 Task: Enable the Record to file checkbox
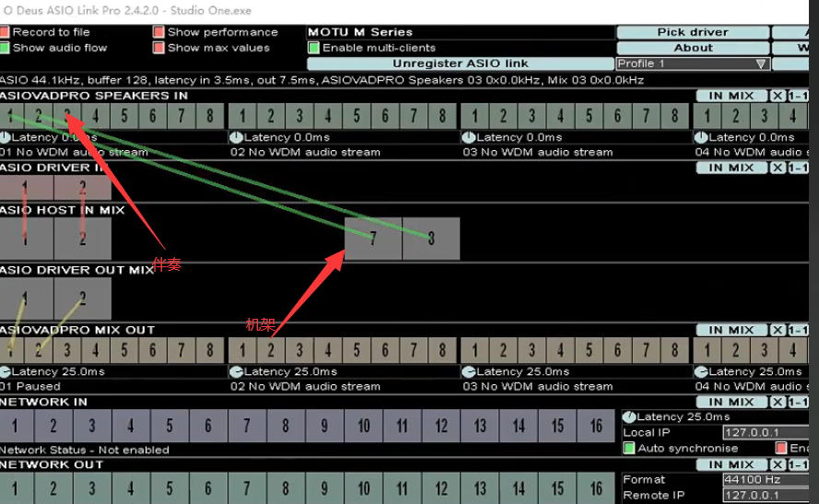(6, 32)
